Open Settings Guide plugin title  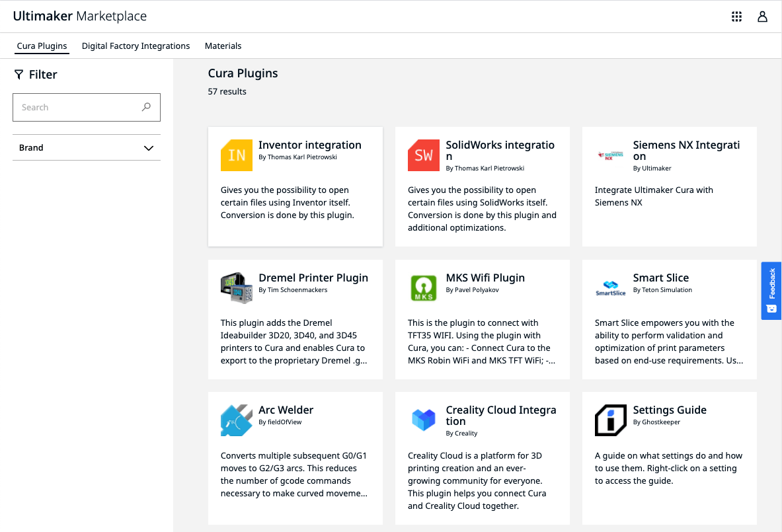pos(670,410)
